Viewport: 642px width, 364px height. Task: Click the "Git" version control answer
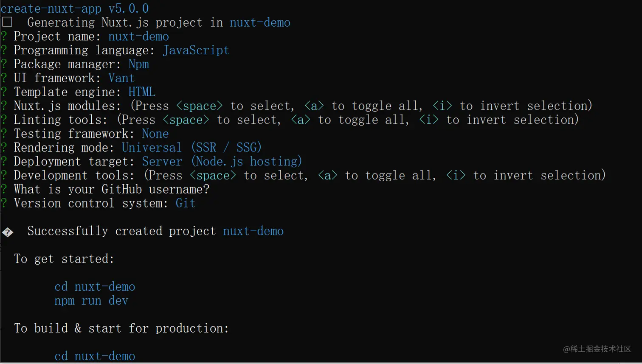[x=186, y=203]
